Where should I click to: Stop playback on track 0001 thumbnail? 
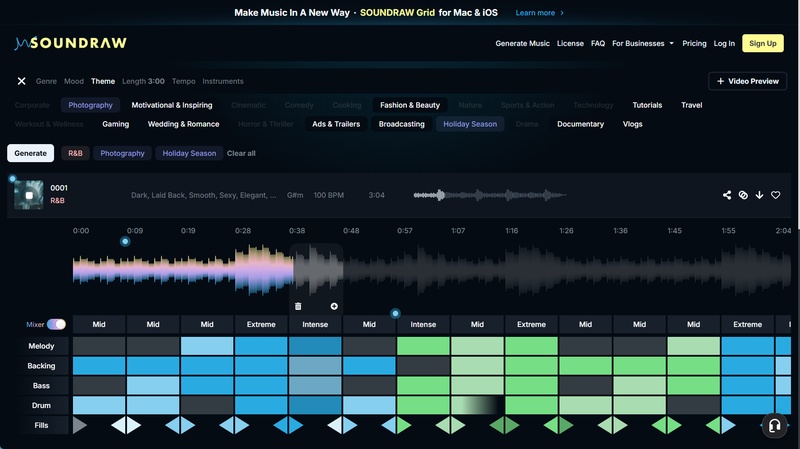click(x=29, y=195)
